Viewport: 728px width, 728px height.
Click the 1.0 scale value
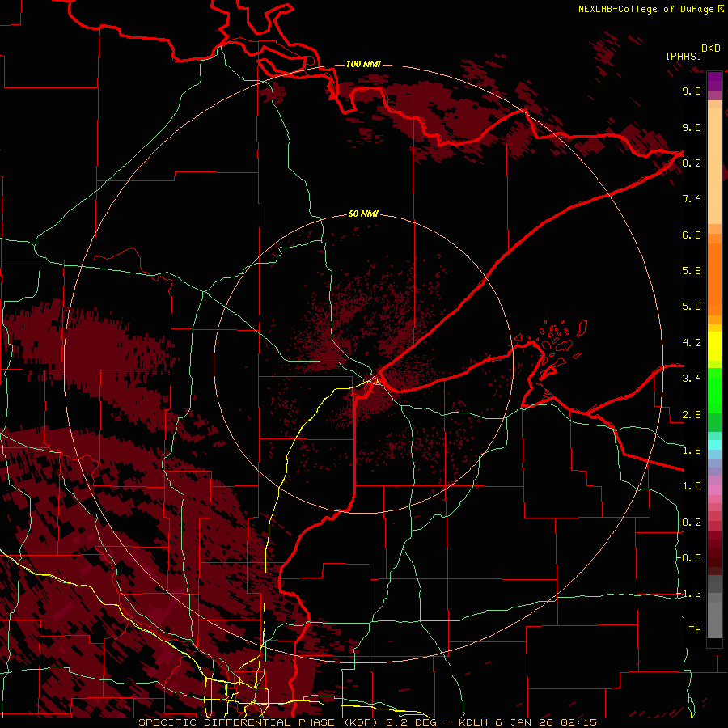point(692,486)
